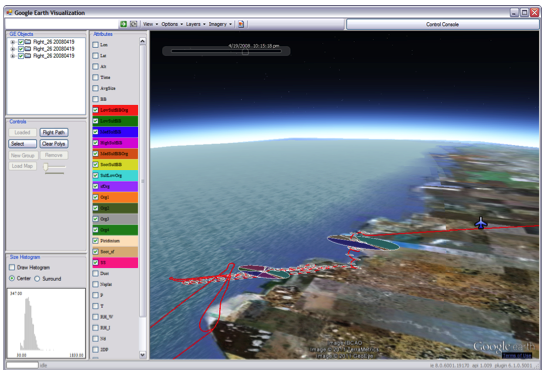Screen dimensions: 548x370
Task: Click the pink SS color swatch row
Action: click(115, 262)
